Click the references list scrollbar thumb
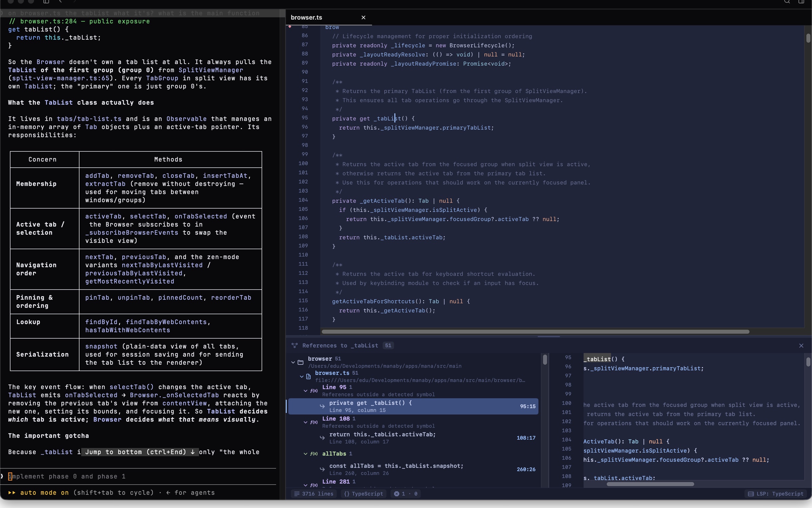This screenshot has height=508, width=812. (545, 359)
